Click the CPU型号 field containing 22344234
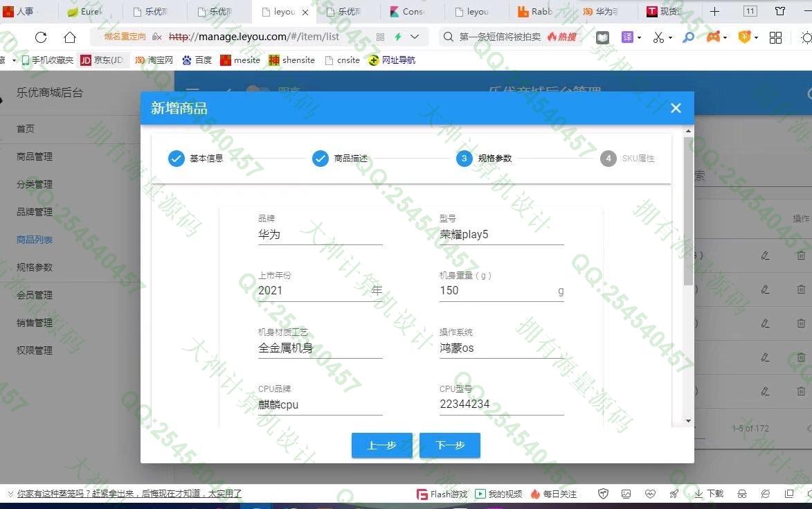The image size is (812, 509). coord(501,404)
